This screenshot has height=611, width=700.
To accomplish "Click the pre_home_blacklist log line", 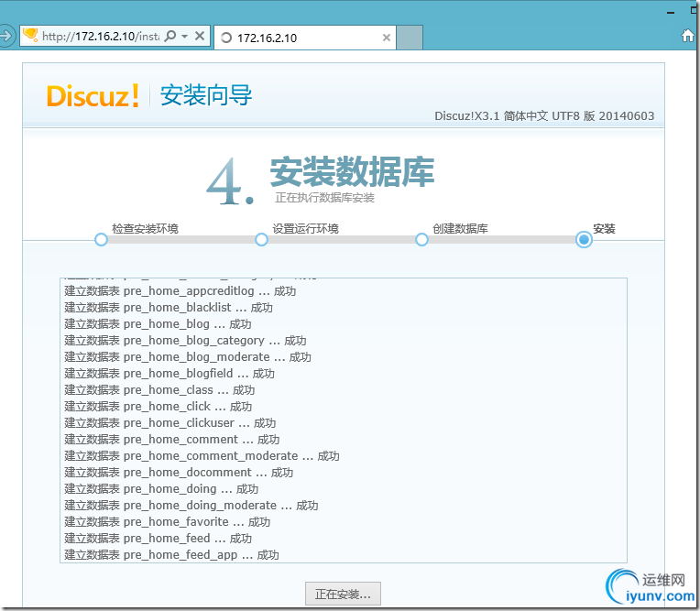I will [x=169, y=308].
